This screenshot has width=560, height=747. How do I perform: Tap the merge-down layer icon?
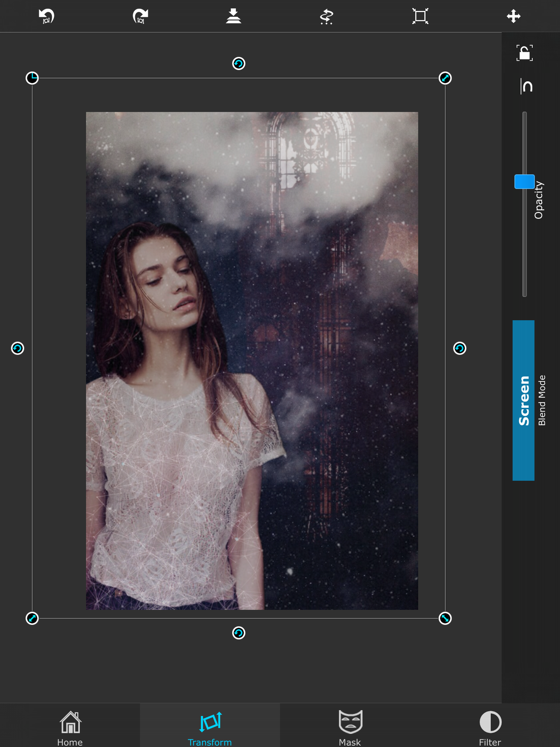pos(233,16)
